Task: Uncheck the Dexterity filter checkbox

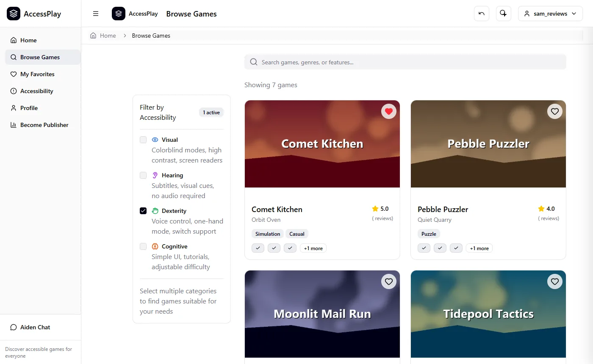Action: 143,211
